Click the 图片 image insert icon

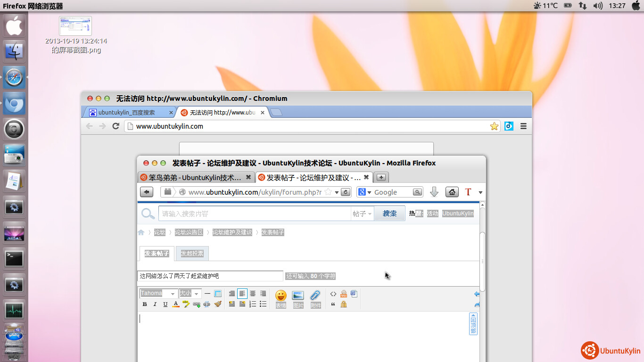(298, 296)
